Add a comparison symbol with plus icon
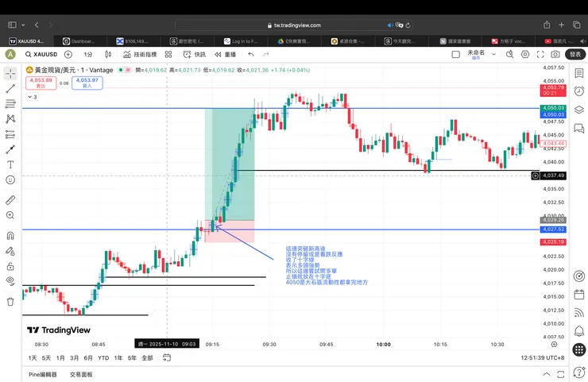 pos(68,54)
